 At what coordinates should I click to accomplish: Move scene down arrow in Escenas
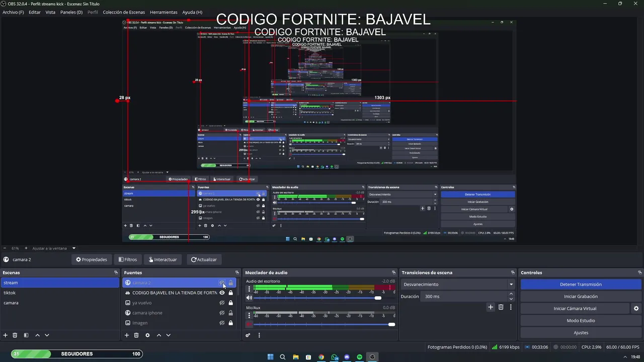(x=47, y=335)
